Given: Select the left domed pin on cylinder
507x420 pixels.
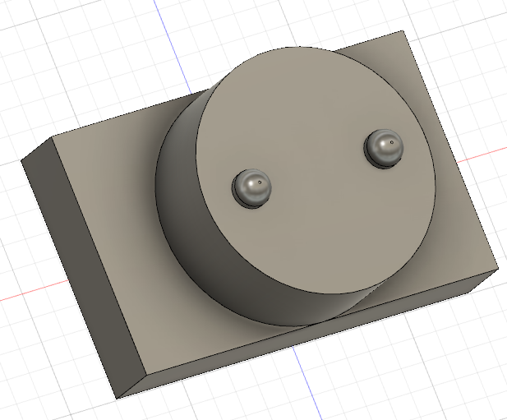Looking at the screenshot, I should click(252, 188).
